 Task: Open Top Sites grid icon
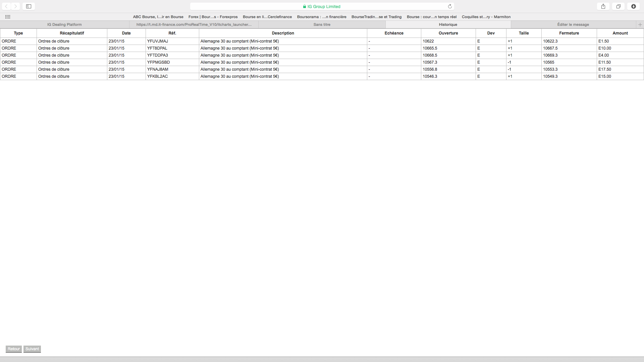click(x=8, y=17)
